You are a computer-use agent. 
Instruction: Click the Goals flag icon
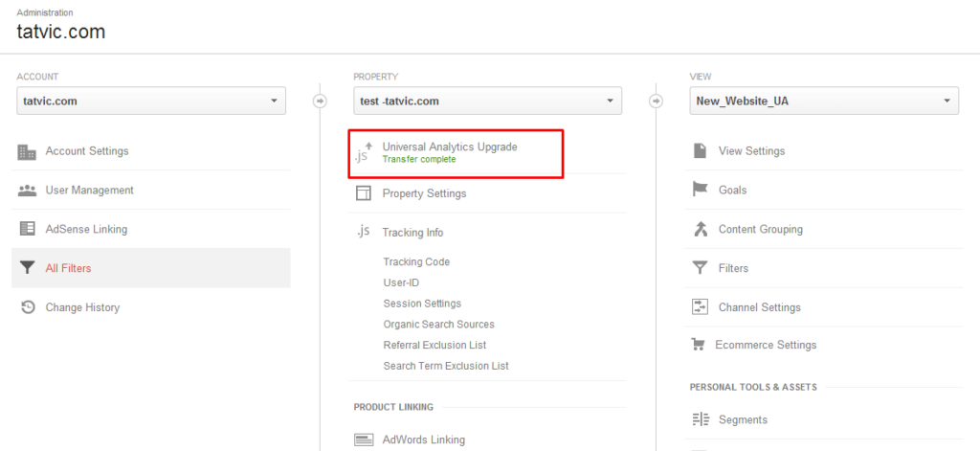[700, 190]
